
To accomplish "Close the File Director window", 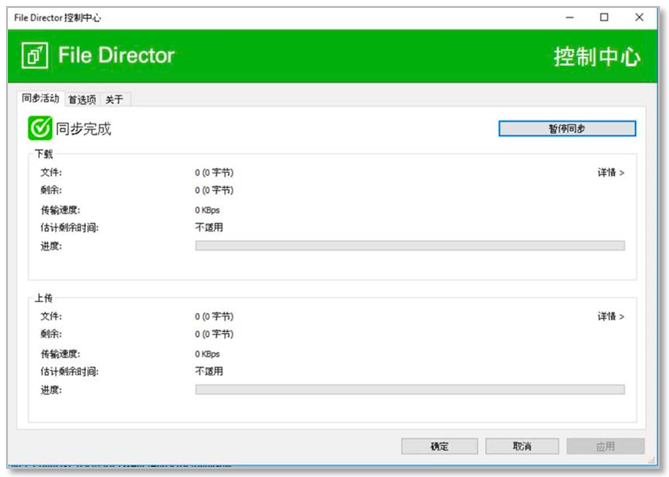I will point(639,17).
